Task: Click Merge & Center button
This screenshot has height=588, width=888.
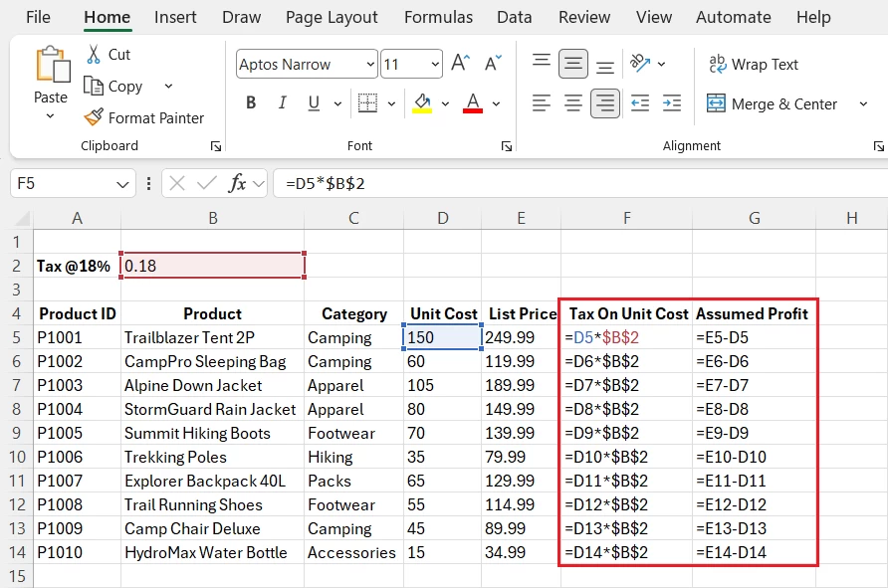Action: coord(772,103)
